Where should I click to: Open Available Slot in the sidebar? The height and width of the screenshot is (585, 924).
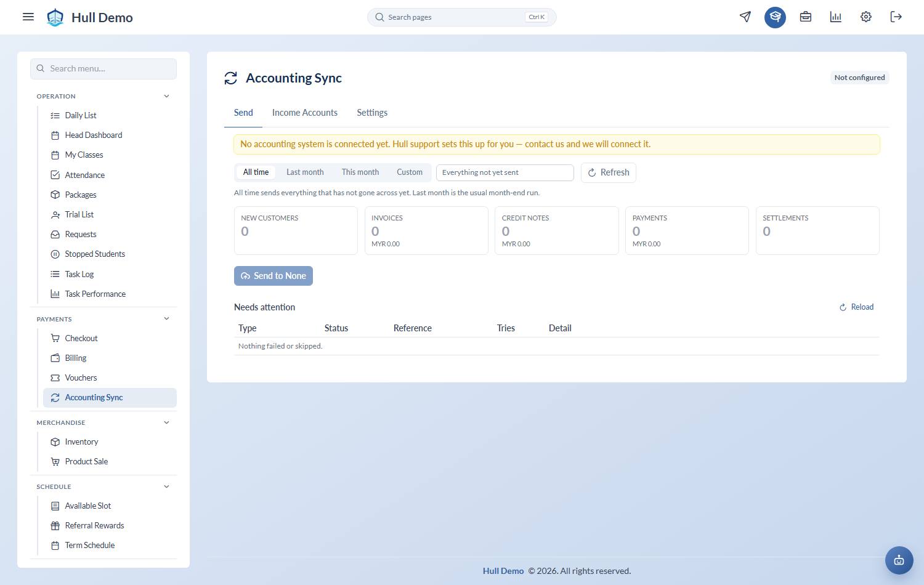coord(110,506)
